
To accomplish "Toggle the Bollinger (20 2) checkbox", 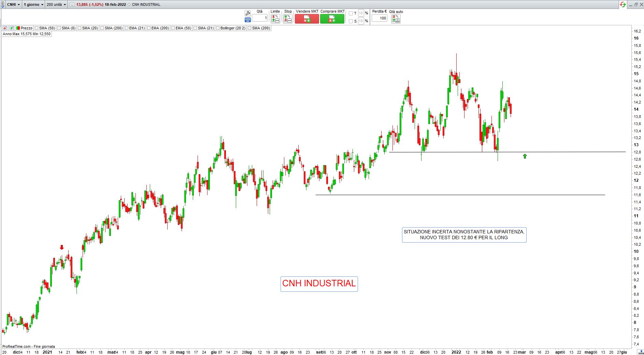I will (x=218, y=28).
